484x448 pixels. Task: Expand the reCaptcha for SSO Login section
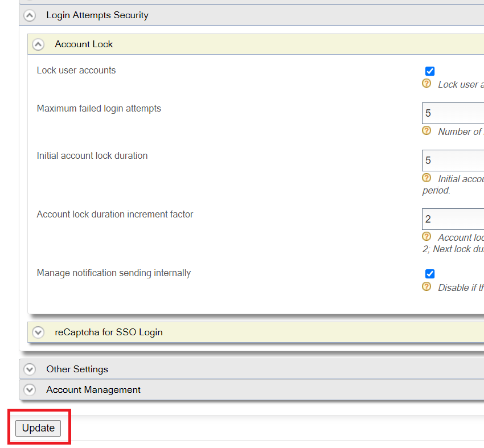(x=38, y=332)
